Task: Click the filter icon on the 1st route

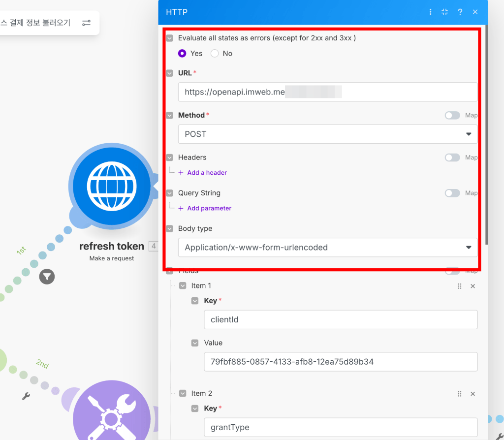Action: click(x=47, y=277)
